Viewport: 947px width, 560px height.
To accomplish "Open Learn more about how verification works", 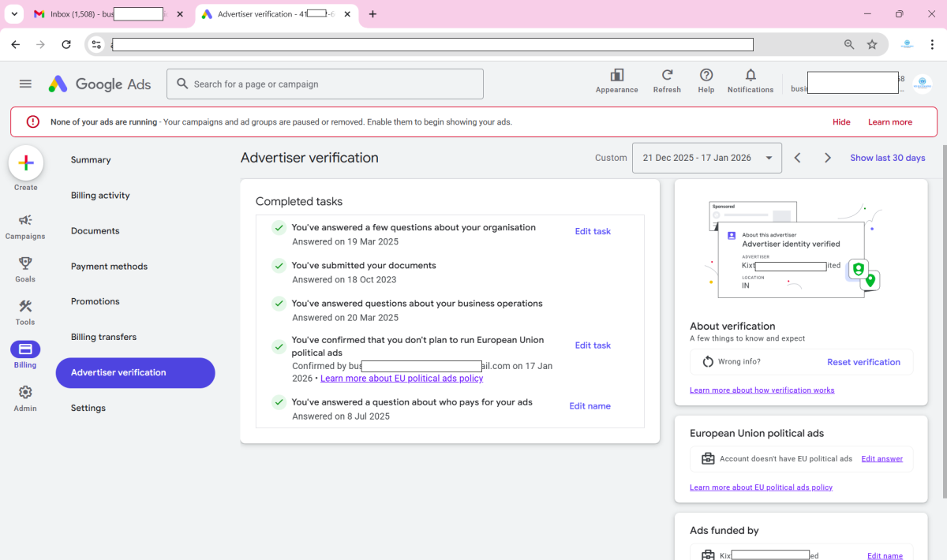I will [762, 390].
